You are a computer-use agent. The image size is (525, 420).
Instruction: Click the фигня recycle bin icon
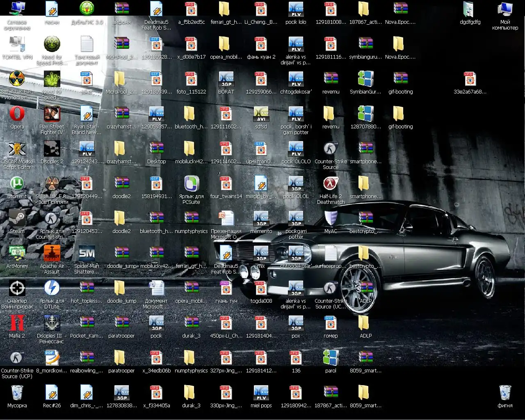[505, 393]
